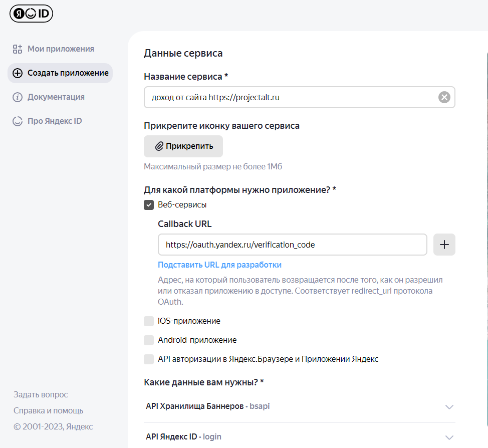The image size is (488, 448).
Task: Enable the Android-приложение checkbox
Action: coord(149,340)
